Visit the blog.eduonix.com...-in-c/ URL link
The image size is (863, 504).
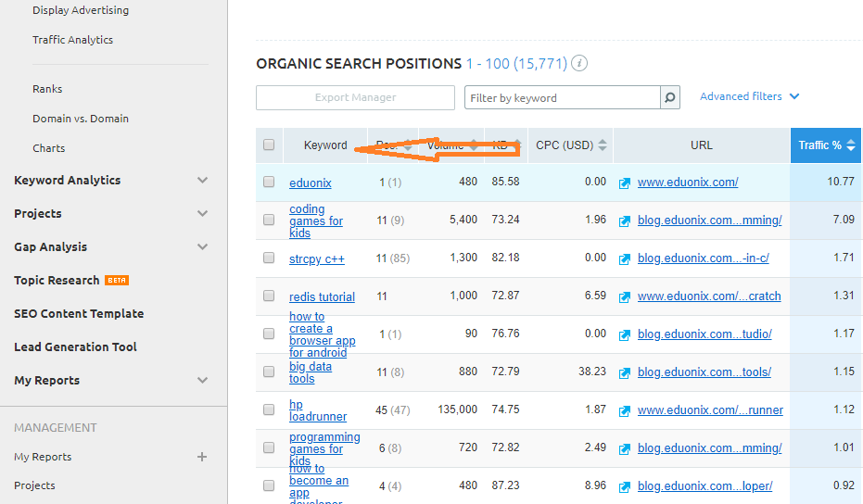(x=704, y=258)
